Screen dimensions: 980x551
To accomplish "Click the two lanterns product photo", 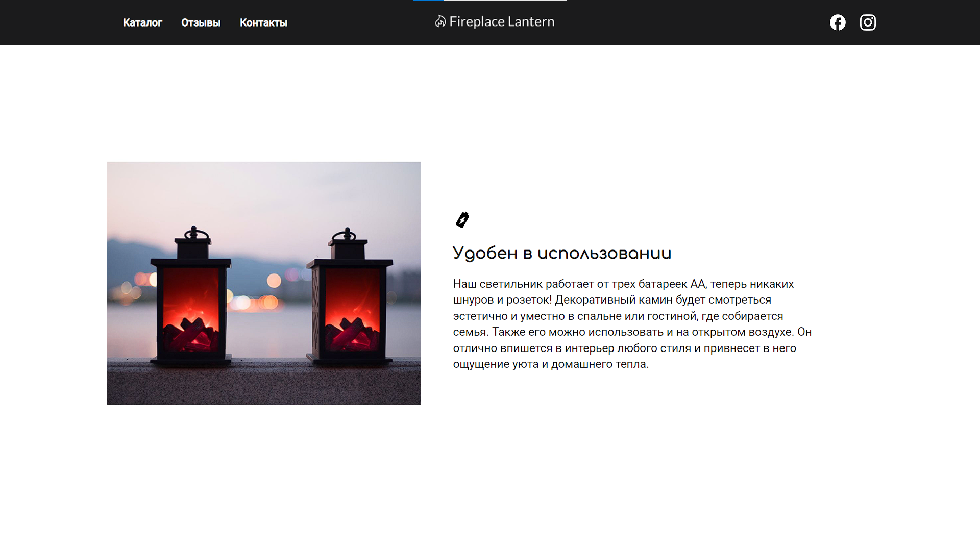I will pyautogui.click(x=264, y=283).
